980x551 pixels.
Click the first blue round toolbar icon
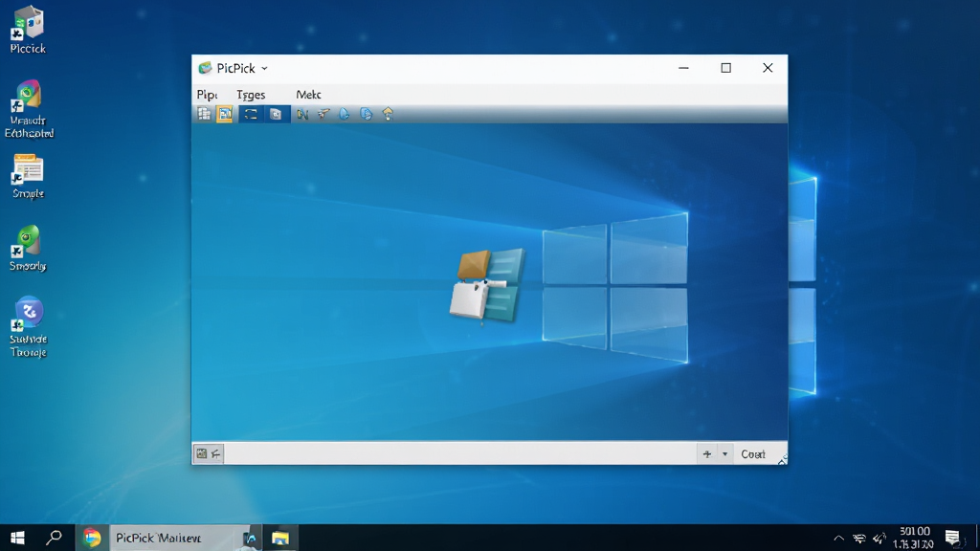(345, 114)
